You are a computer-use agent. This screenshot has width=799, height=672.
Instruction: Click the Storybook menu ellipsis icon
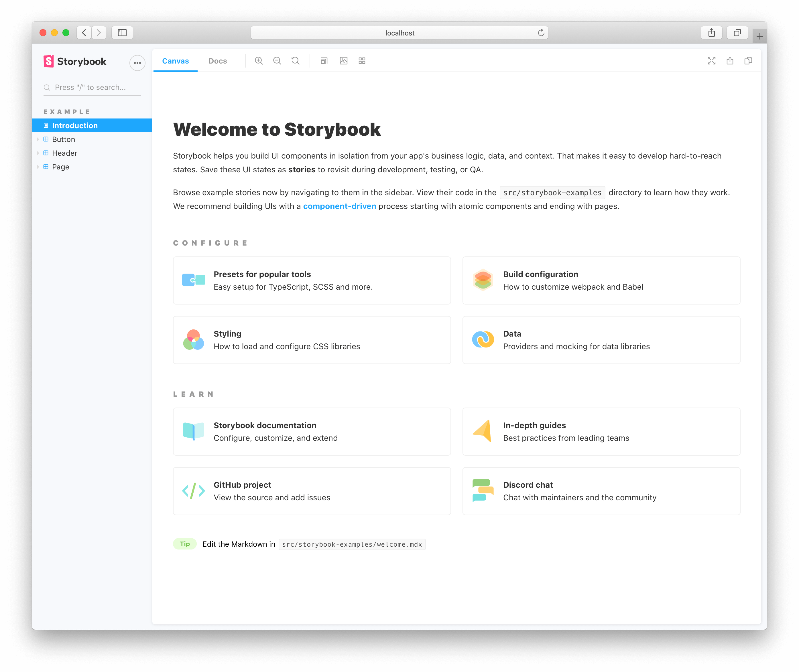pyautogui.click(x=137, y=61)
